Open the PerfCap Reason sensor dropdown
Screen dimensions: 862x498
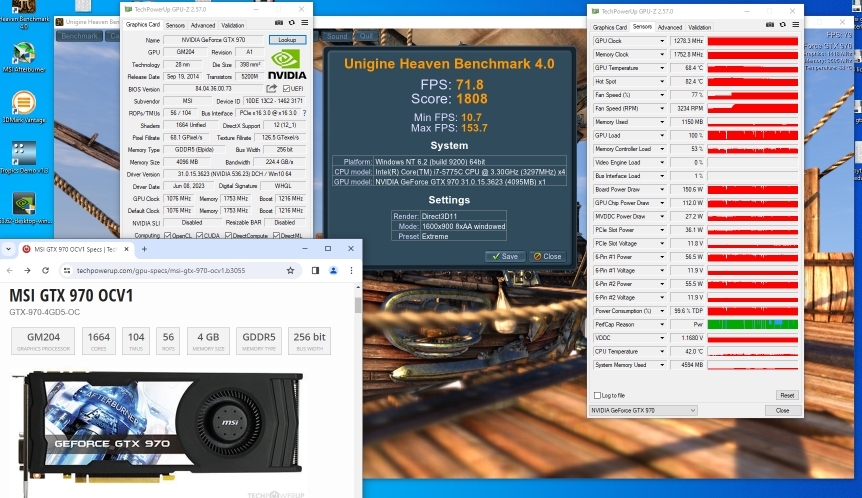pyautogui.click(x=662, y=324)
